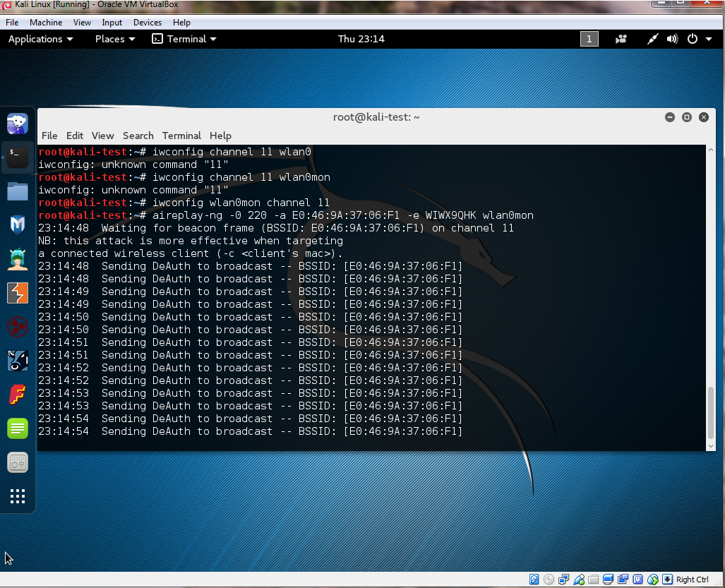Viewport: 725px width, 588px height.
Task: Open VirtualBox Help menu
Action: (181, 22)
